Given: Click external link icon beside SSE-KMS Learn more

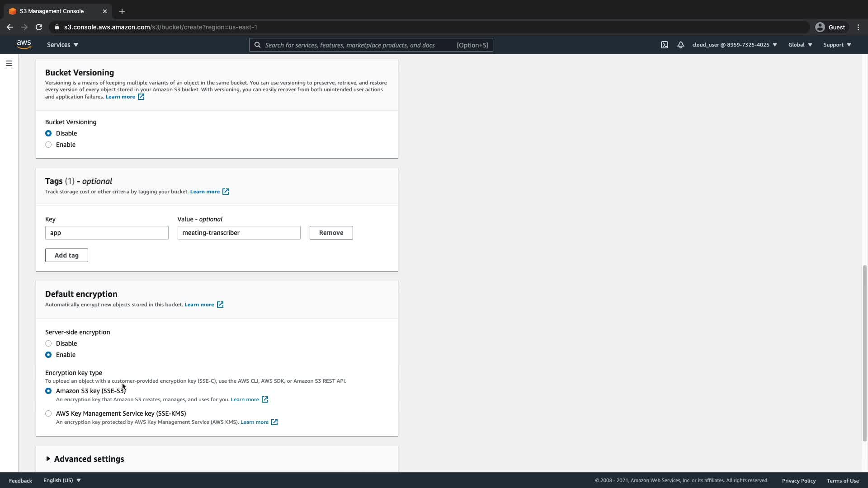Looking at the screenshot, I should tap(274, 422).
